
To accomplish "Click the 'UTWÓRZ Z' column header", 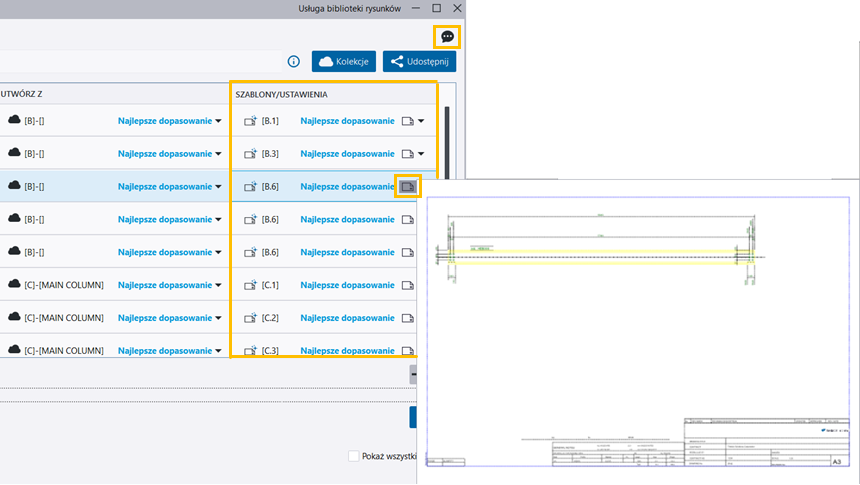I will [20, 94].
